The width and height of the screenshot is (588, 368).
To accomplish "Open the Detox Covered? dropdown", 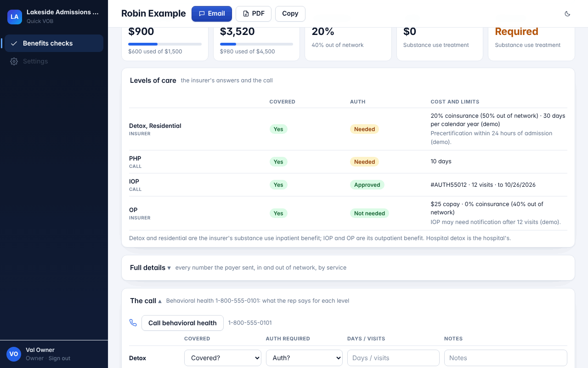I will tap(223, 358).
